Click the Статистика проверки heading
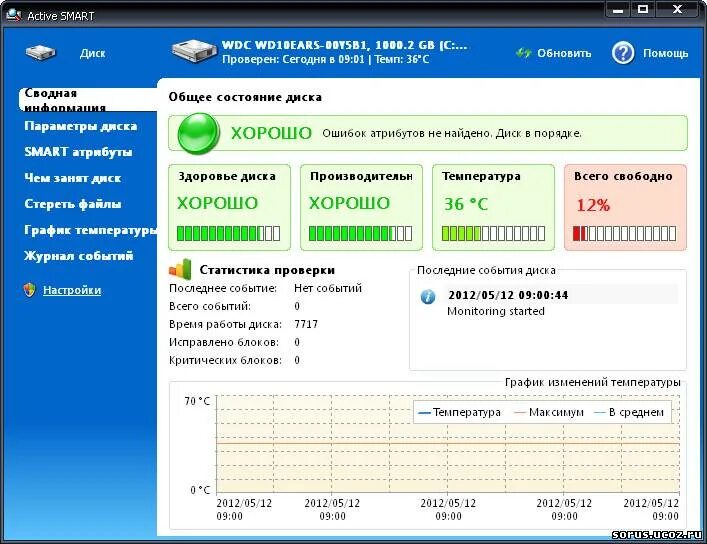 (267, 270)
